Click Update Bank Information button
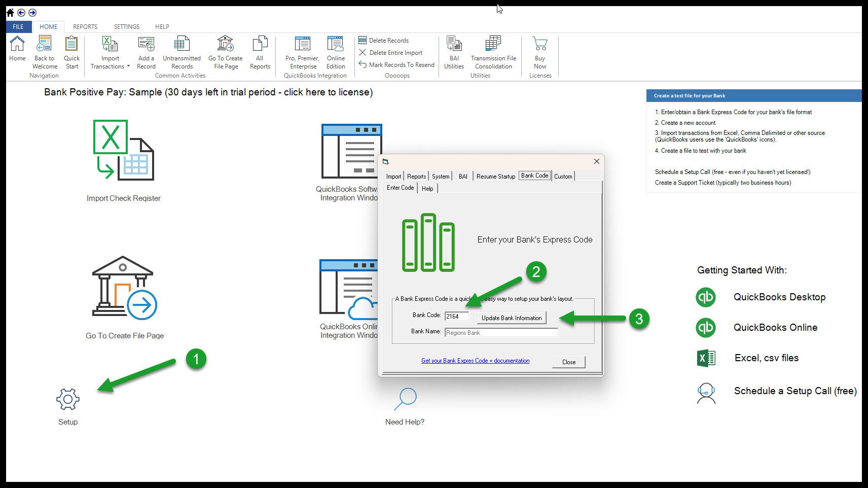Image resolution: width=868 pixels, height=488 pixels. (x=512, y=318)
